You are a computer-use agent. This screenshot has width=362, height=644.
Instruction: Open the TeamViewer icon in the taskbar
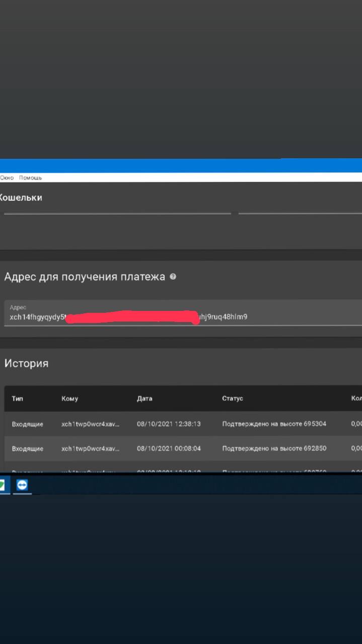click(x=22, y=485)
